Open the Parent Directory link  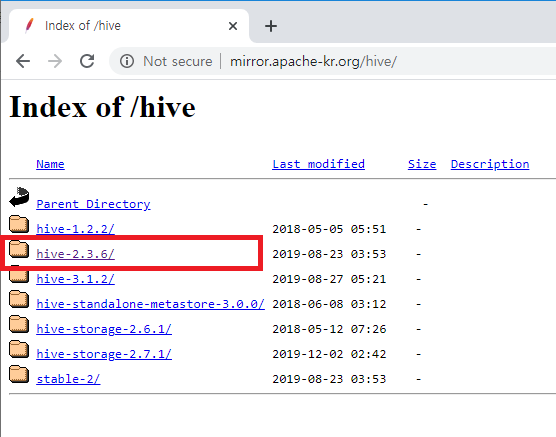tap(93, 204)
